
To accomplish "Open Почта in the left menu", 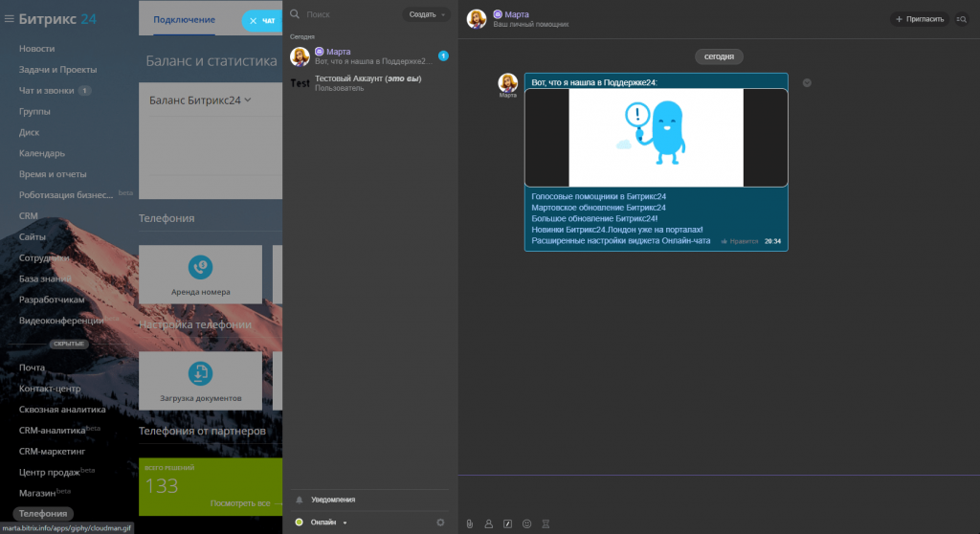I will 32,367.
